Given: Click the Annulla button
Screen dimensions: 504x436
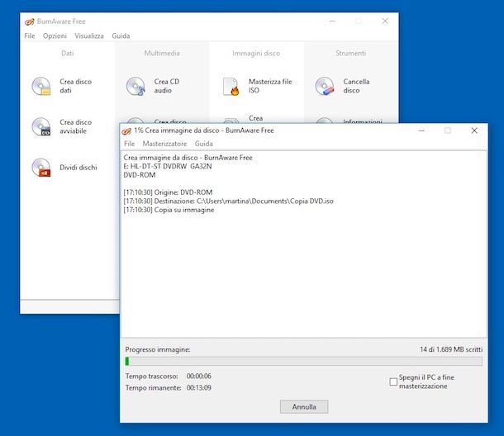Looking at the screenshot, I should [x=304, y=407].
